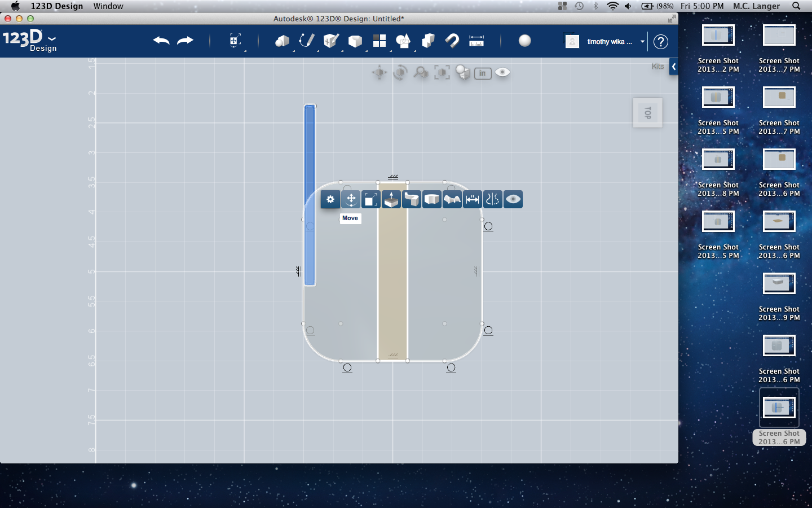Screen dimensions: 812x508
Task: Open the Time Machine menu bar icon
Action: point(579,6)
